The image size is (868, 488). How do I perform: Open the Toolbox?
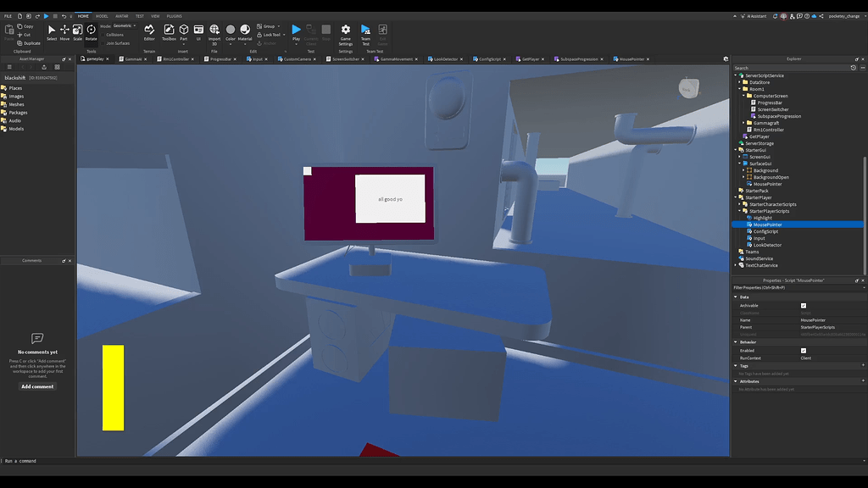[x=169, y=32]
